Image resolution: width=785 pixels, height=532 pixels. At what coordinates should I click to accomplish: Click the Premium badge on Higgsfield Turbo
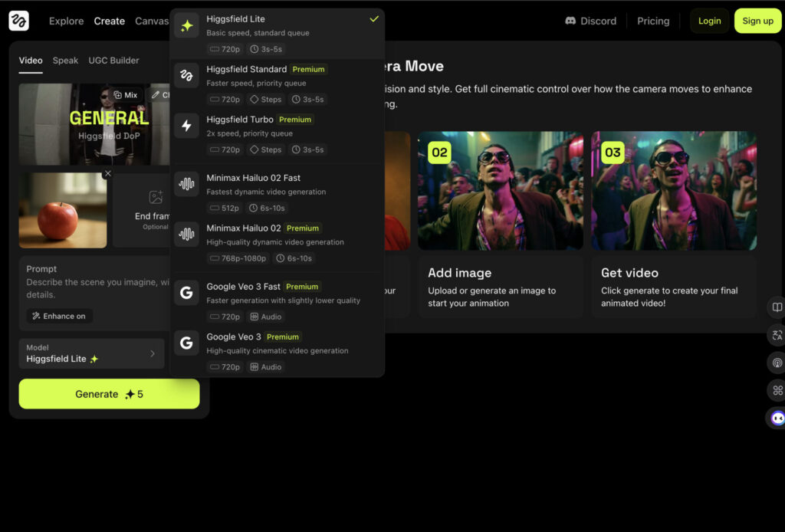pos(295,120)
